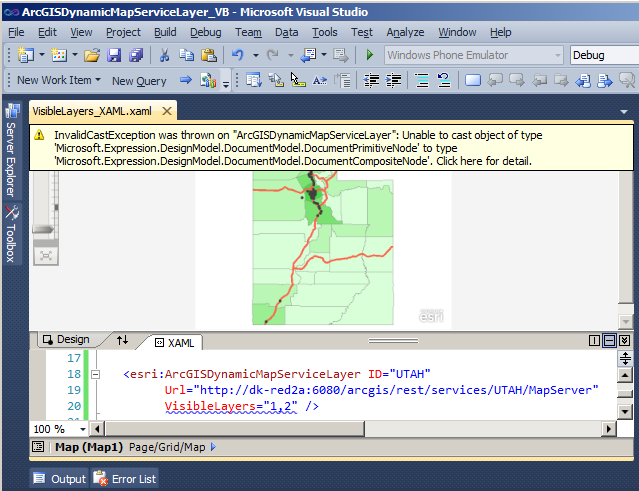Image resolution: width=639 pixels, height=491 pixels.
Task: Switch to vertical split view icon
Action: [594, 340]
